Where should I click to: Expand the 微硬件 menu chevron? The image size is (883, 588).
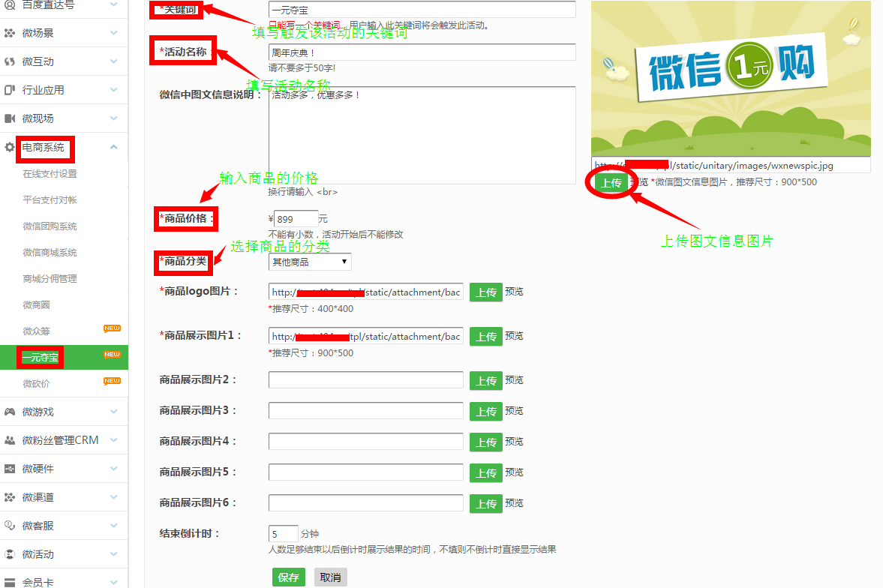pyautogui.click(x=114, y=469)
